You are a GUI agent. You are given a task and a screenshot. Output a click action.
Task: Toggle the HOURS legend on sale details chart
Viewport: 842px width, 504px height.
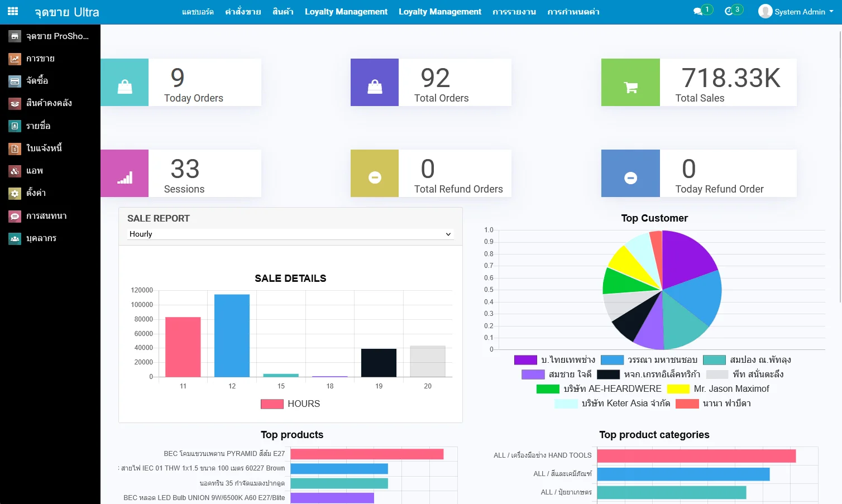click(291, 404)
